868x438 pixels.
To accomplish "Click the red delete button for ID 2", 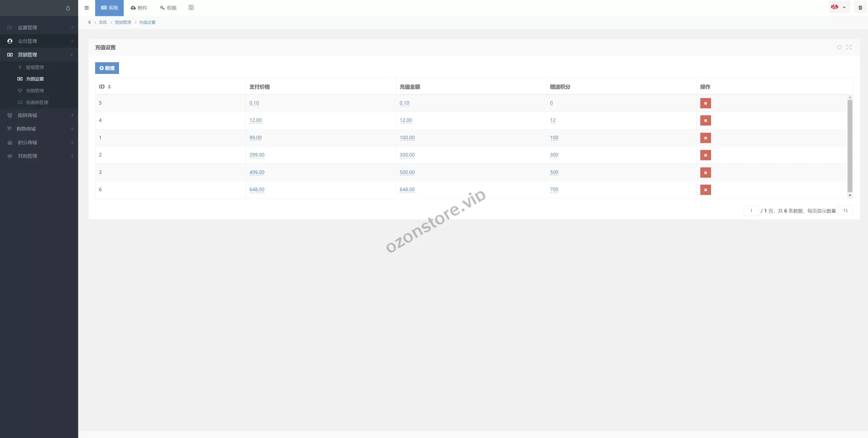I will tap(705, 155).
